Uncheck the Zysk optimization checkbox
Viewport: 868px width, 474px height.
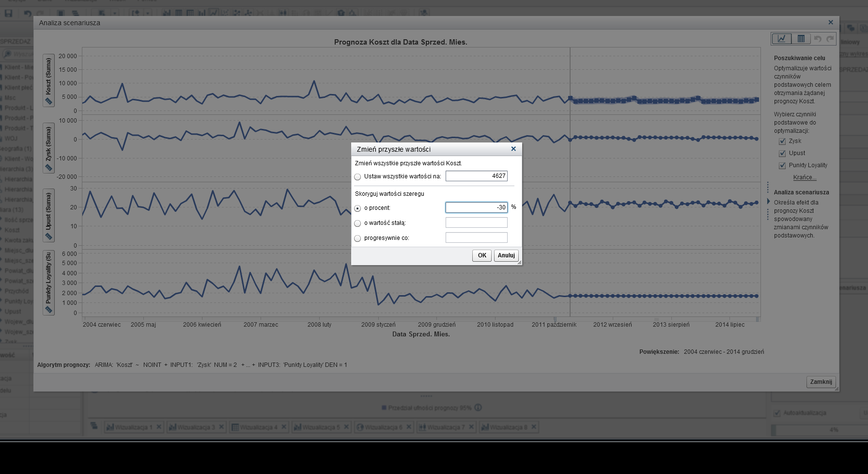(782, 142)
